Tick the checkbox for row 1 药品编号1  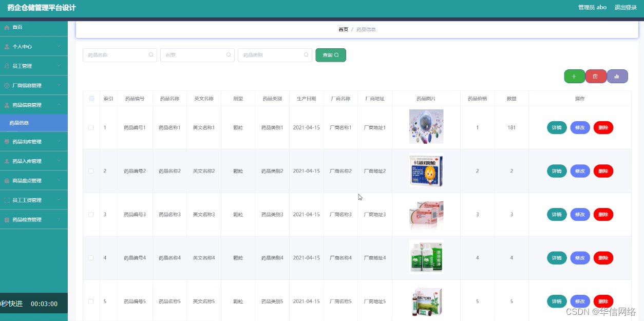pyautogui.click(x=91, y=127)
